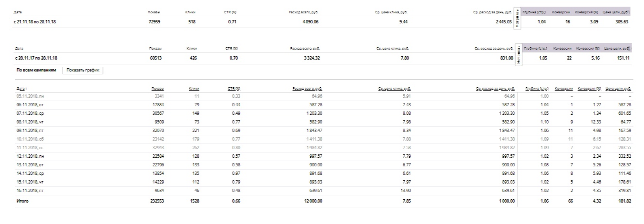The width and height of the screenshot is (644, 224).
Task: Sort daily table by underlined Глубина (стр.) header
Action: click(x=535, y=88)
